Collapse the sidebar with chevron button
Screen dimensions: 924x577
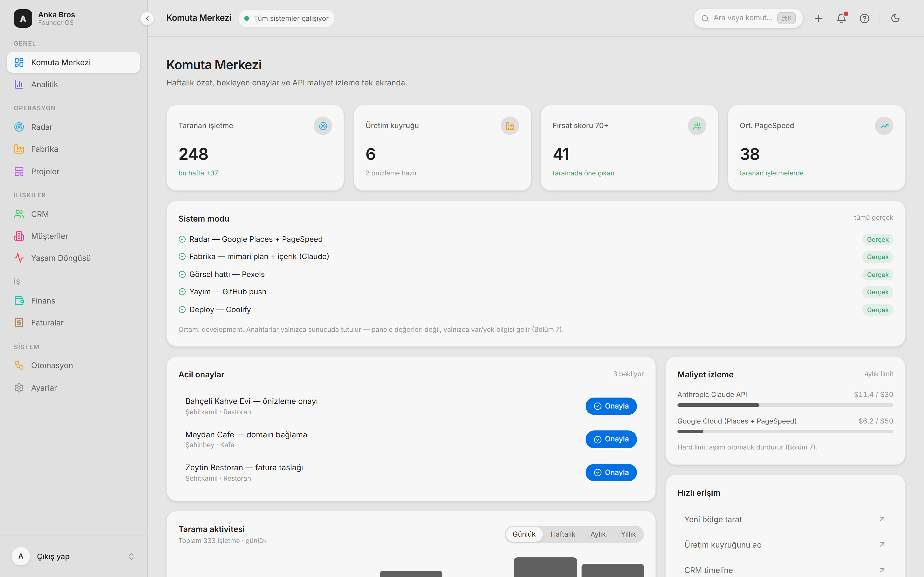pyautogui.click(x=147, y=18)
